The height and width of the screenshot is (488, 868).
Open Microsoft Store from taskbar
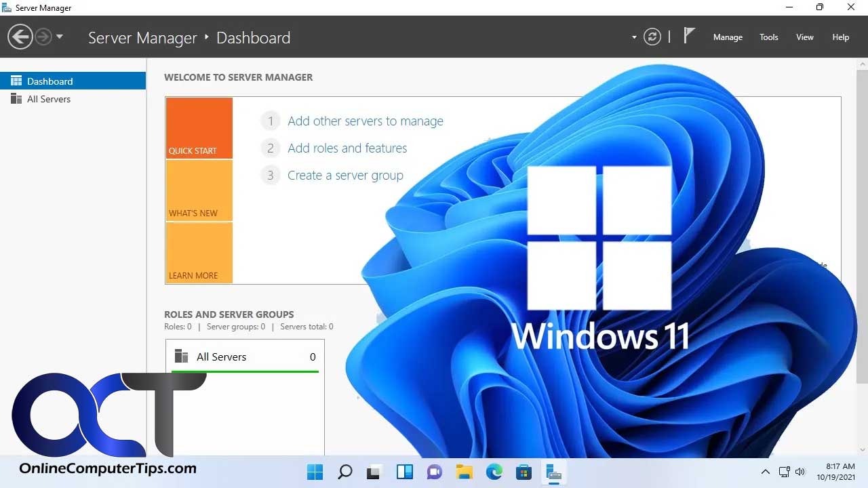click(524, 472)
